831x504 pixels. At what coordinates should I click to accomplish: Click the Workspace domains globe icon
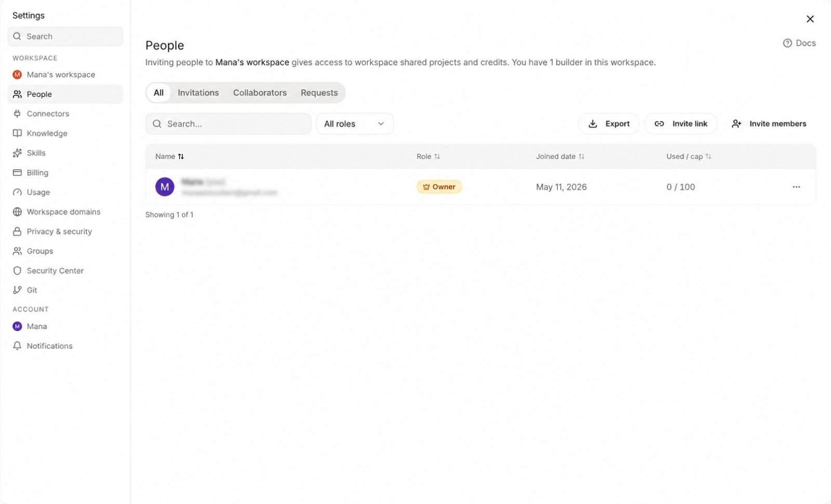[x=17, y=212]
